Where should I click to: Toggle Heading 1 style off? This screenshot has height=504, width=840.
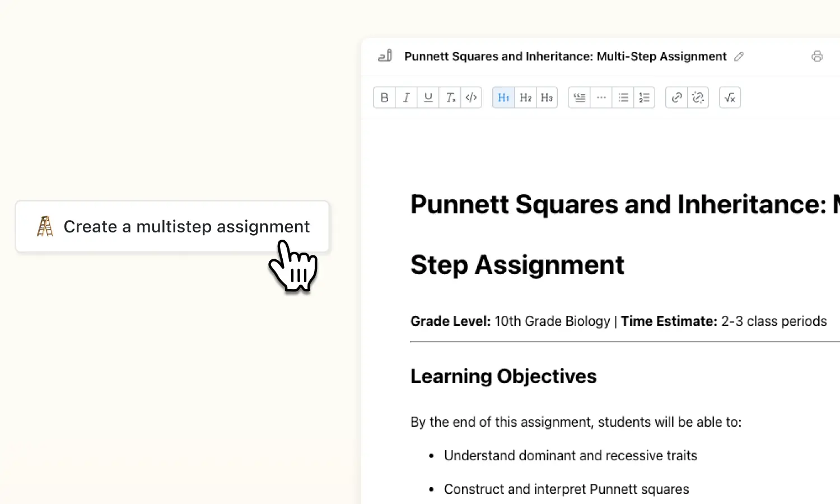503,97
